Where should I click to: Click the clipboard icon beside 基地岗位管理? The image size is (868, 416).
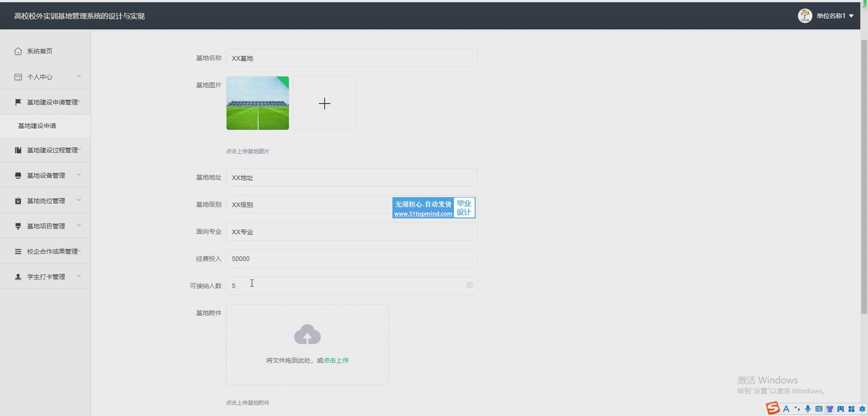coord(18,201)
